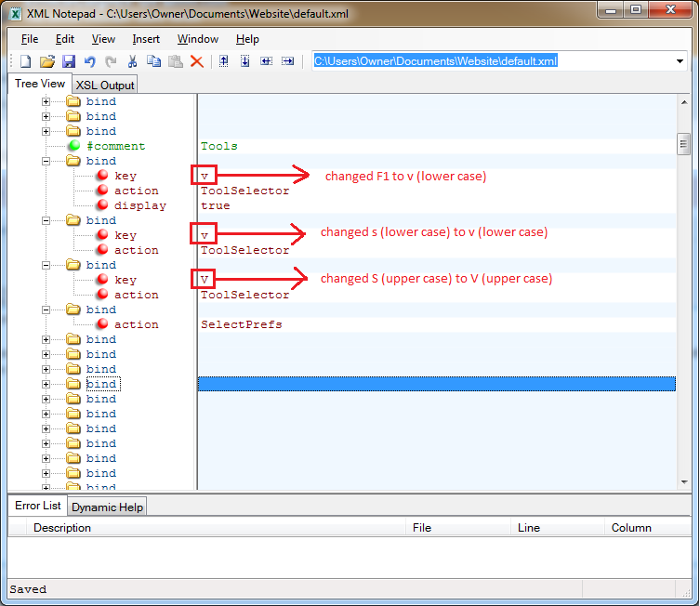
Task: Click the uppercase V key value
Action: (205, 280)
